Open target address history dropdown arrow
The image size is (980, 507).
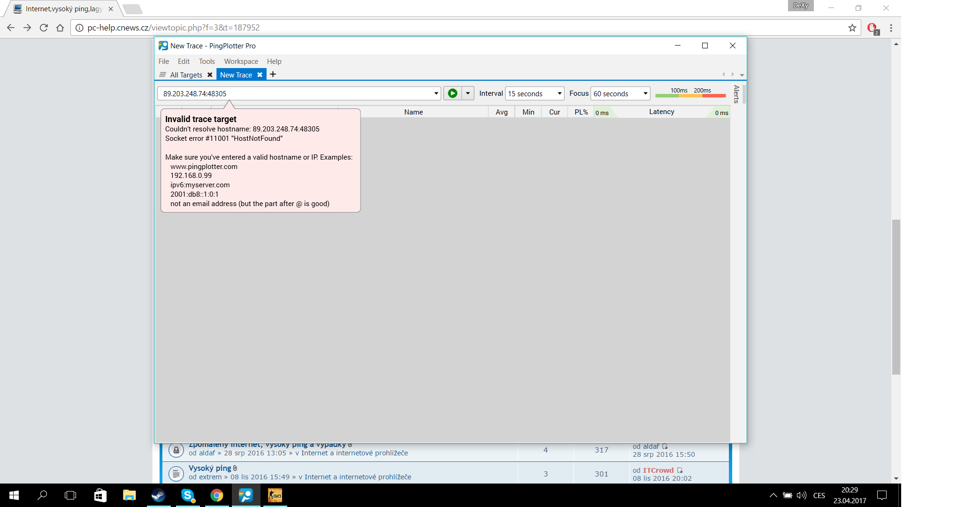point(436,93)
